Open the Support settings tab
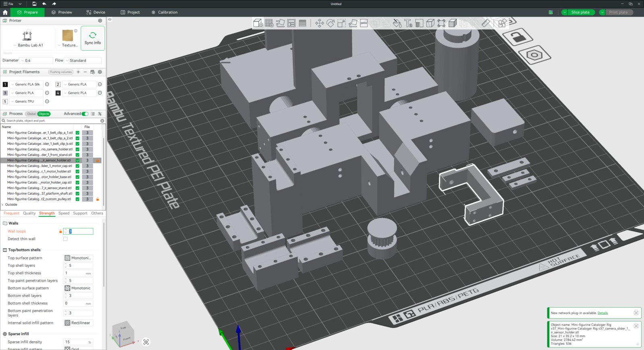Screen dimensions: 644x350 [80, 213]
